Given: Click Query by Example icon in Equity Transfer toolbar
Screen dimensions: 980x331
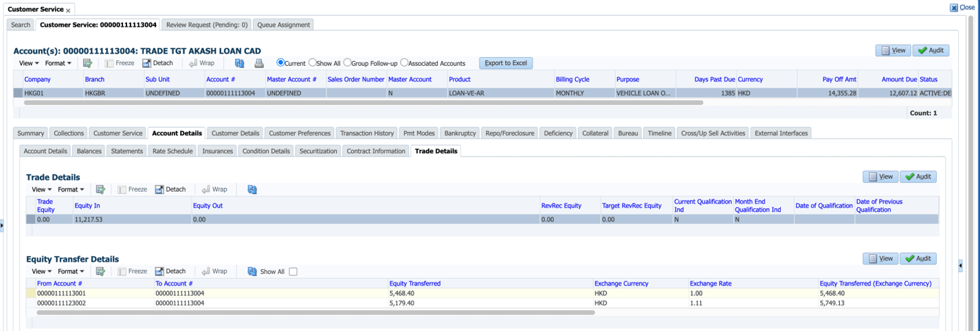Looking at the screenshot, I should tap(100, 272).
